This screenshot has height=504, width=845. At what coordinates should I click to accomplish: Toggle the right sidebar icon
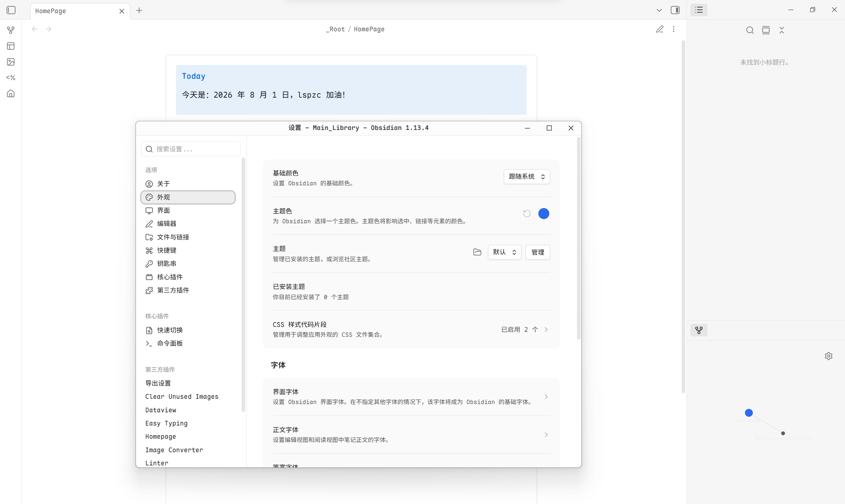[x=675, y=10]
